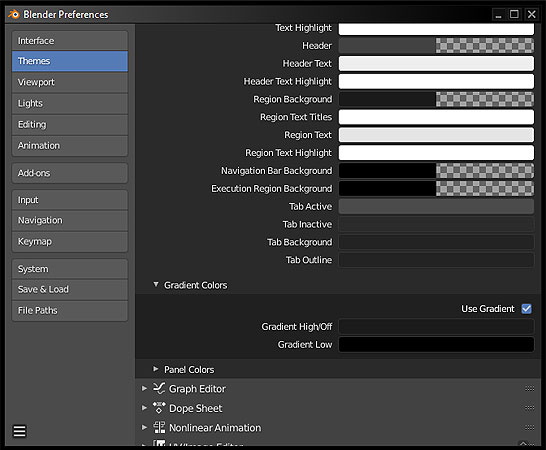Click the Blender logo icon in title bar
This screenshot has height=450, width=546.
click(x=14, y=14)
